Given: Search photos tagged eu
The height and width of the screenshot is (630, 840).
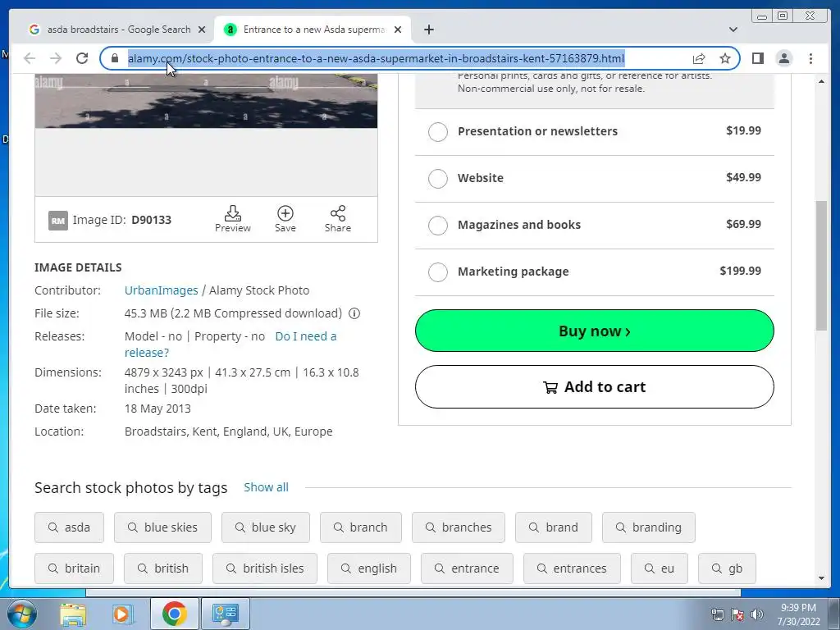Looking at the screenshot, I should tap(659, 568).
